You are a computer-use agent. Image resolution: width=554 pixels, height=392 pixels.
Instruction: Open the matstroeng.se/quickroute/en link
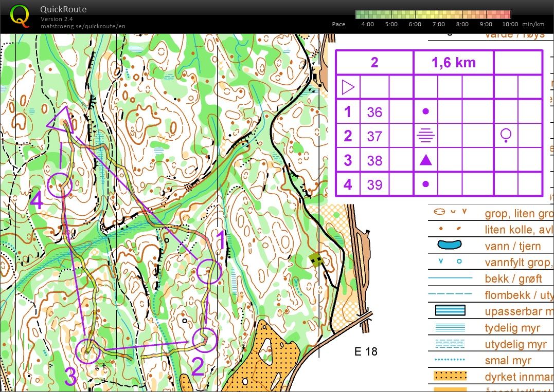[x=83, y=26]
